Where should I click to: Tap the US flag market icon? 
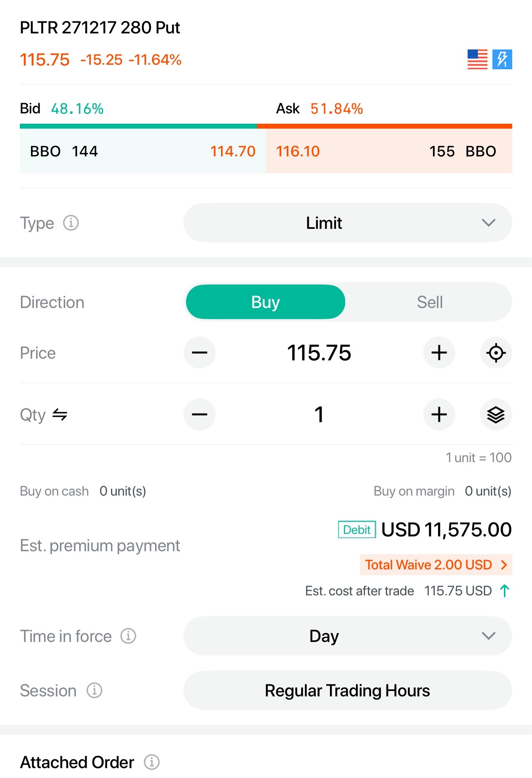(477, 59)
